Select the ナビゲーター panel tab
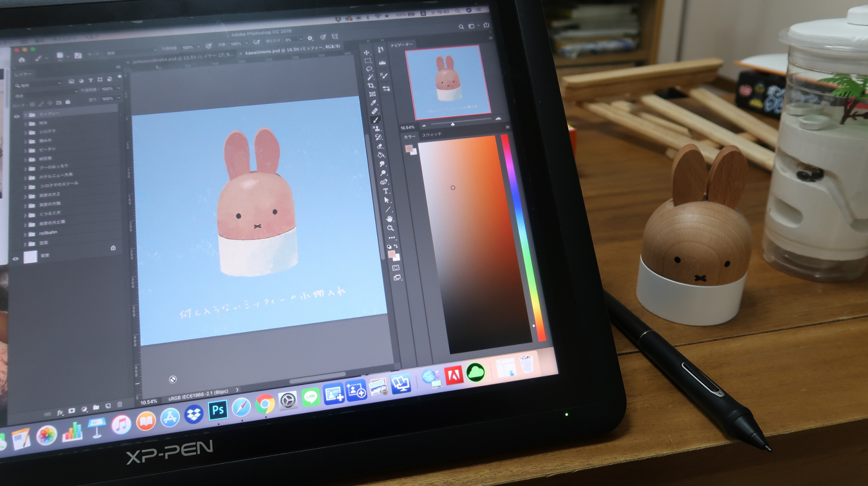868x486 pixels. click(x=401, y=45)
